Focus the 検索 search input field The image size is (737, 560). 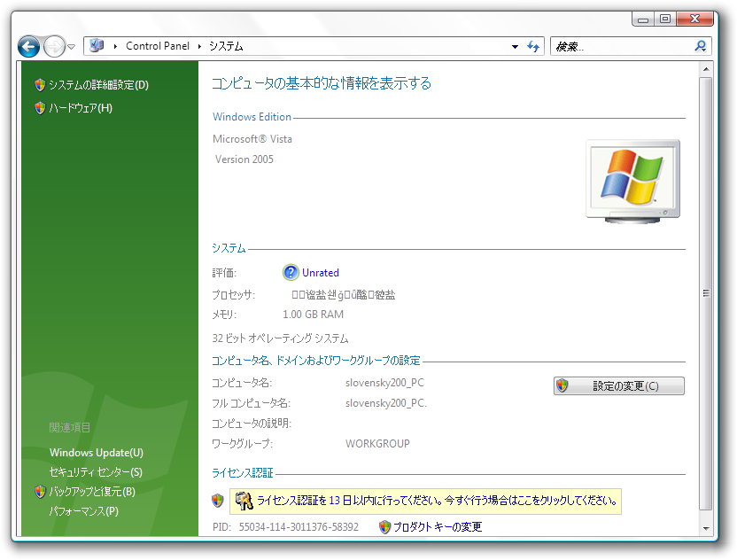coord(620,46)
